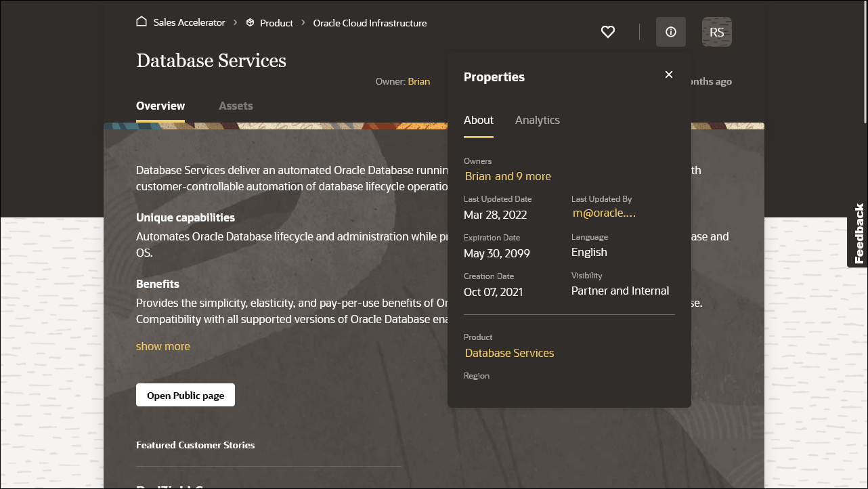Click the Product breadcrumb link
Image resolution: width=868 pixels, height=489 pixels.
pyautogui.click(x=275, y=22)
